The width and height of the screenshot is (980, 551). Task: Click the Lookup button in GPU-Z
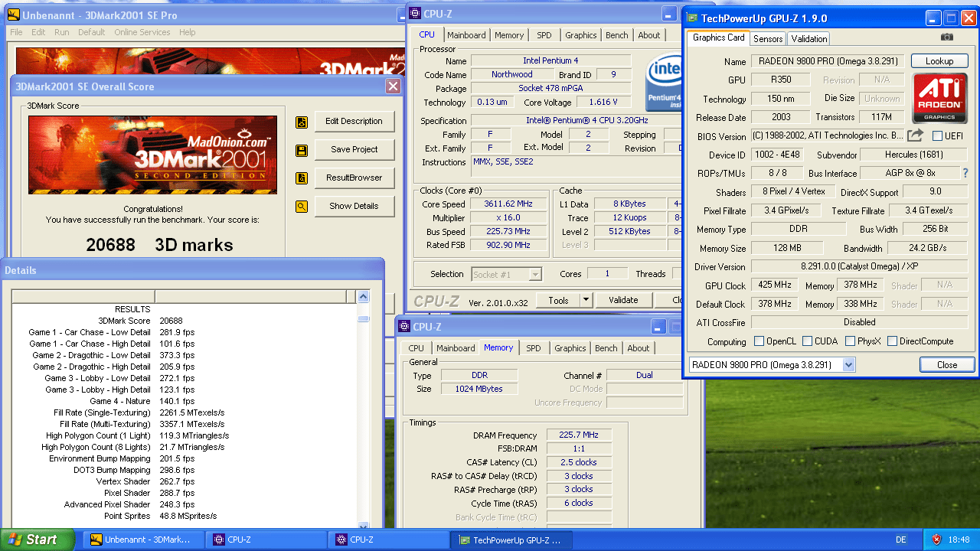coord(939,61)
